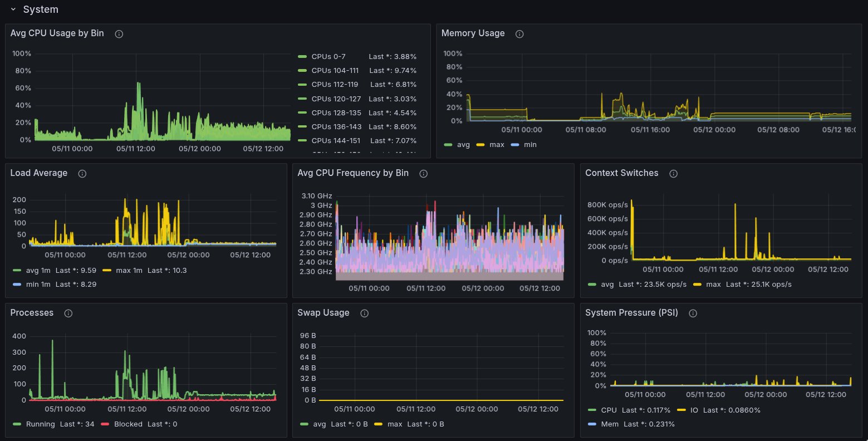
Task: Select CPU label in System Pressure legend
Action: (x=609, y=410)
